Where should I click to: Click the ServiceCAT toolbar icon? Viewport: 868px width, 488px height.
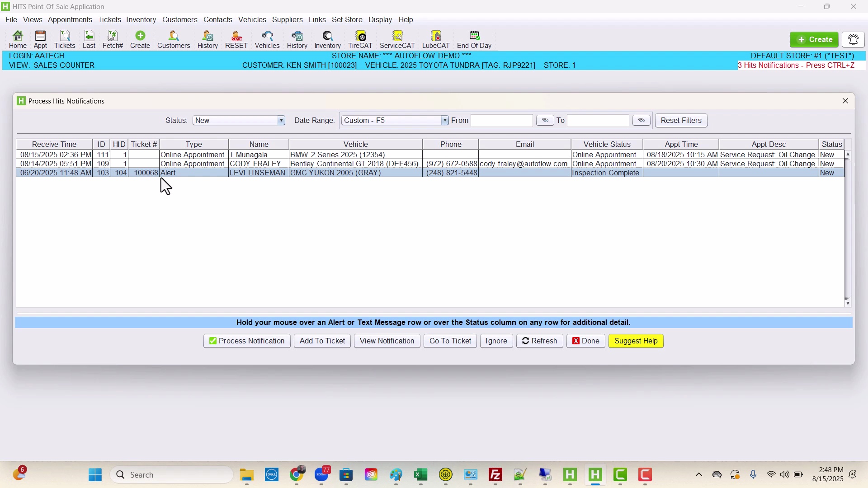[x=397, y=39]
